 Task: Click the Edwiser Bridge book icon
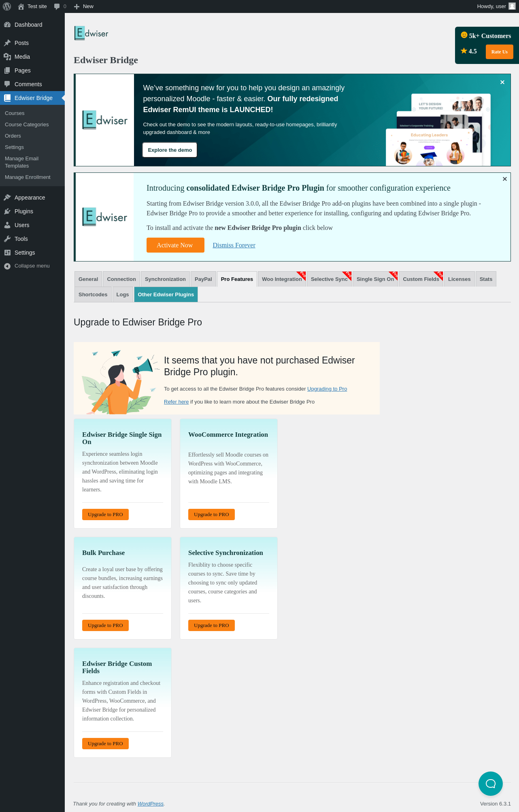point(7,98)
